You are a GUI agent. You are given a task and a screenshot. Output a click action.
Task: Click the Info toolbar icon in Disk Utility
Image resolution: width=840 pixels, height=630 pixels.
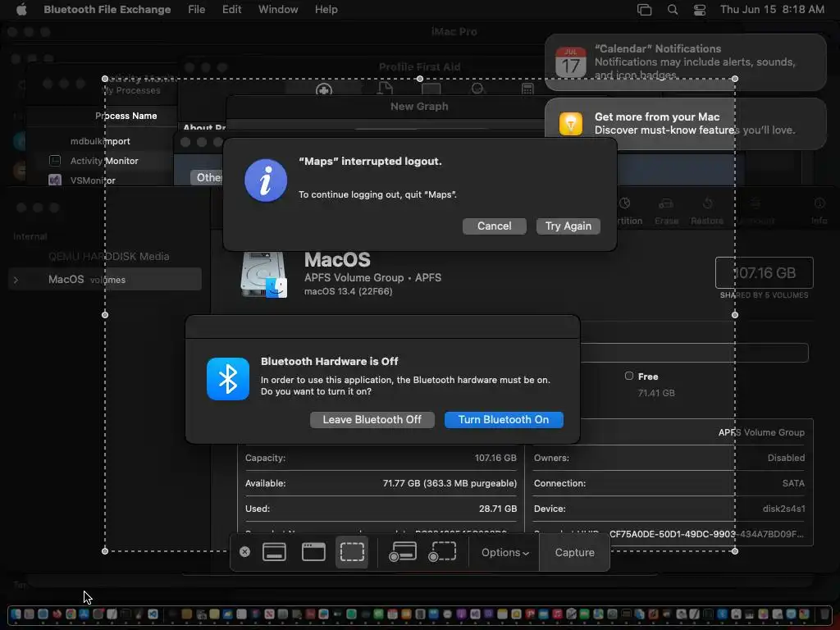click(819, 203)
